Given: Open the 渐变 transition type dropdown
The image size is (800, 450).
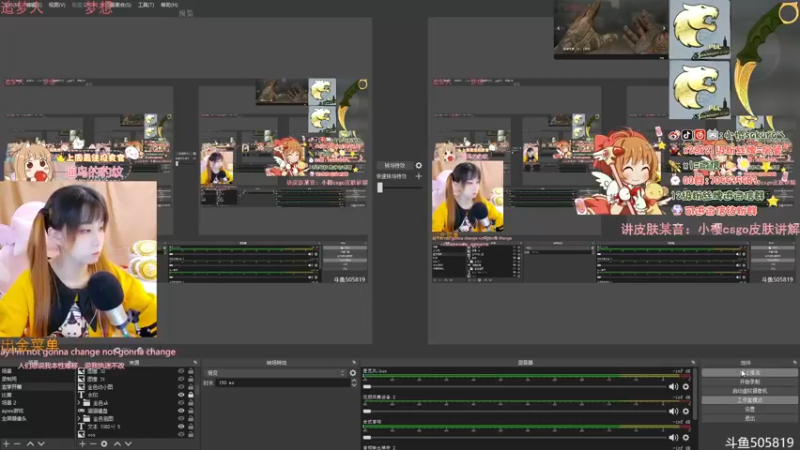Looking at the screenshot, I should pos(276,373).
